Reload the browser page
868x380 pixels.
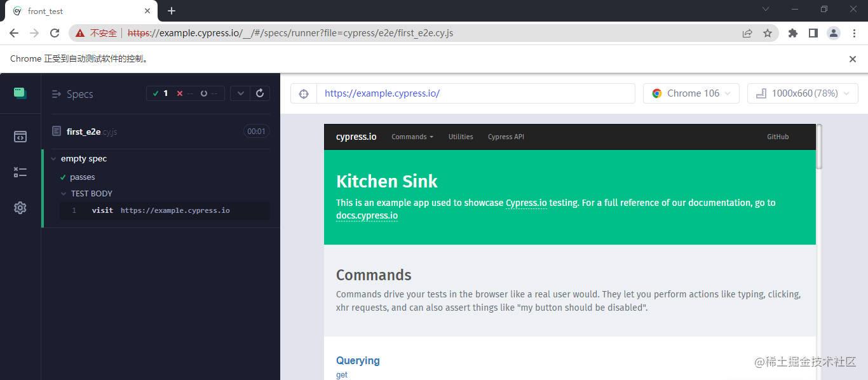click(x=55, y=33)
